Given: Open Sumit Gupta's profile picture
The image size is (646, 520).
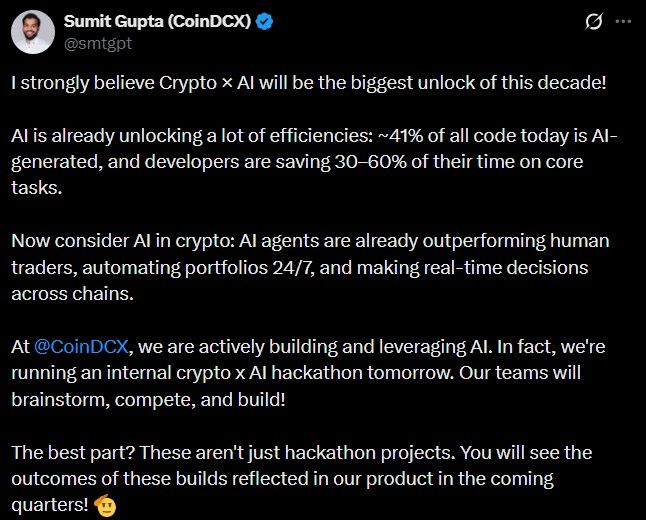Looking at the screenshot, I should [33, 32].
